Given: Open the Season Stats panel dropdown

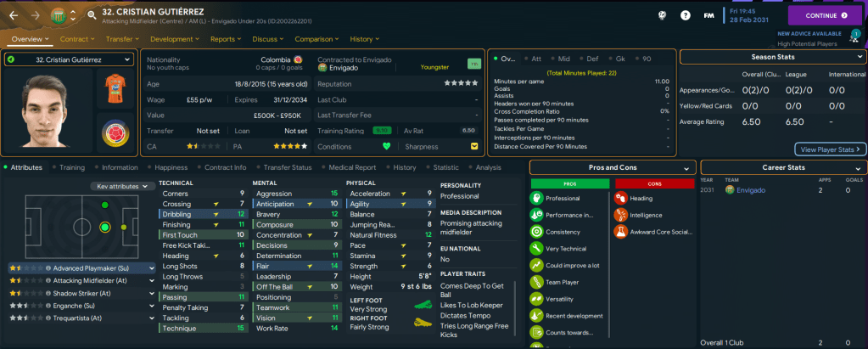Looking at the screenshot, I should [x=859, y=56].
